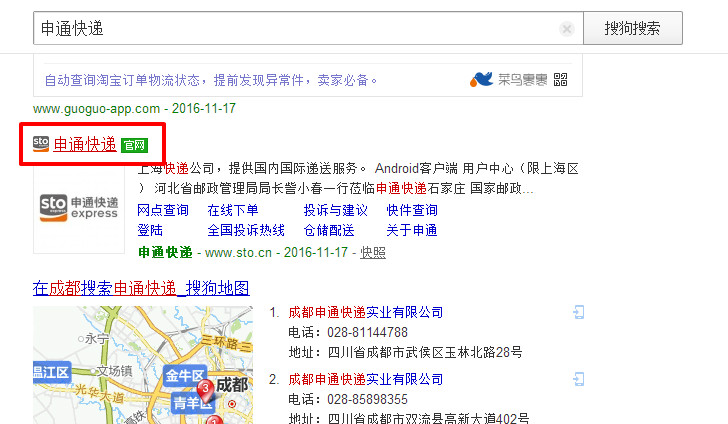Viewport: 728px width, 424px height.
Task: Click phone number 028-85898355
Action: 367,399
